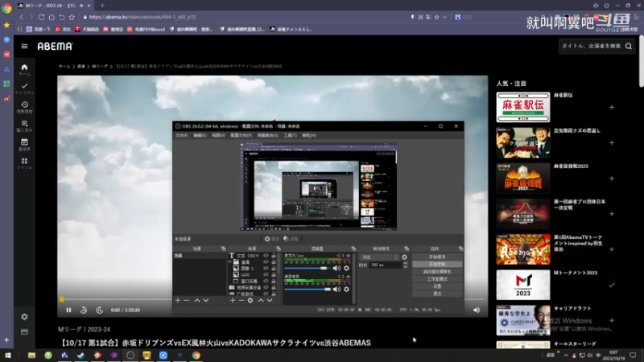644x362 pixels.
Task: Toggle the lock on LOGO source
Action: 274,274
